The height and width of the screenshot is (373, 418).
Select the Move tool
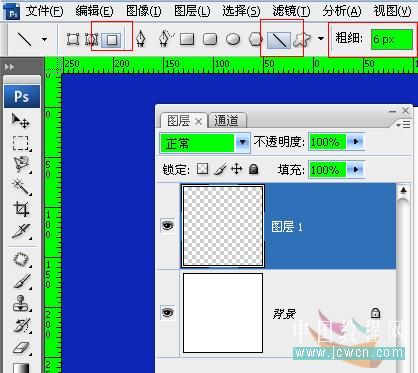[21, 121]
